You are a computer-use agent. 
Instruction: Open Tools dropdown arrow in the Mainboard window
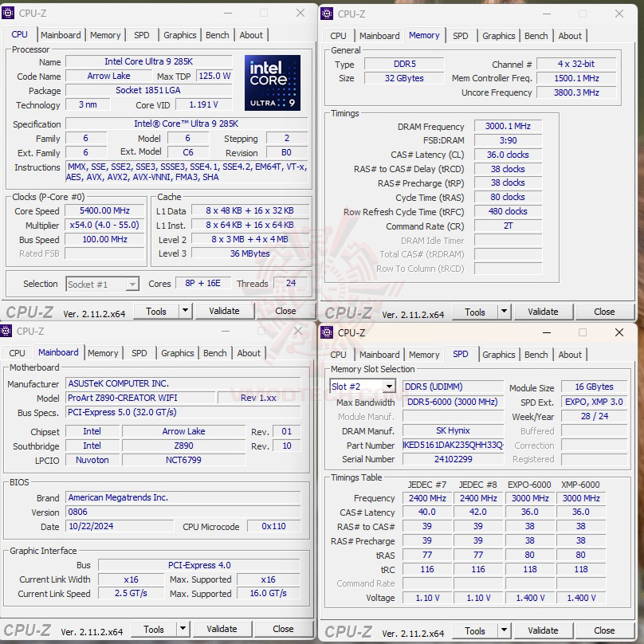pos(183,629)
